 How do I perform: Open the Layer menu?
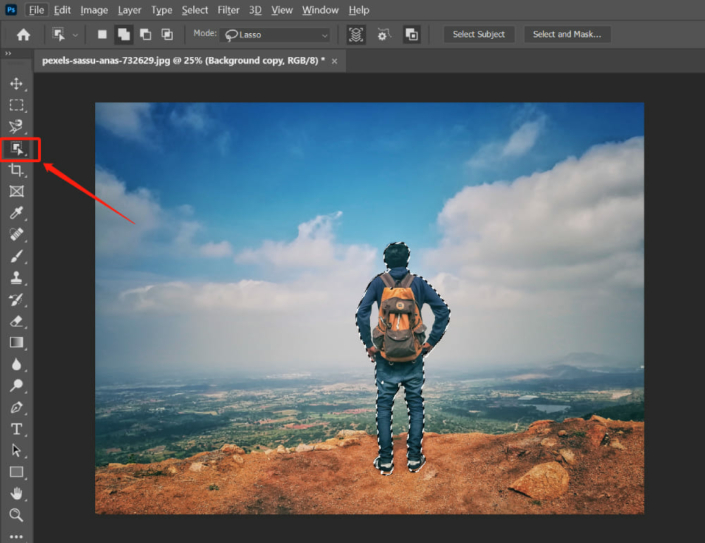click(129, 10)
